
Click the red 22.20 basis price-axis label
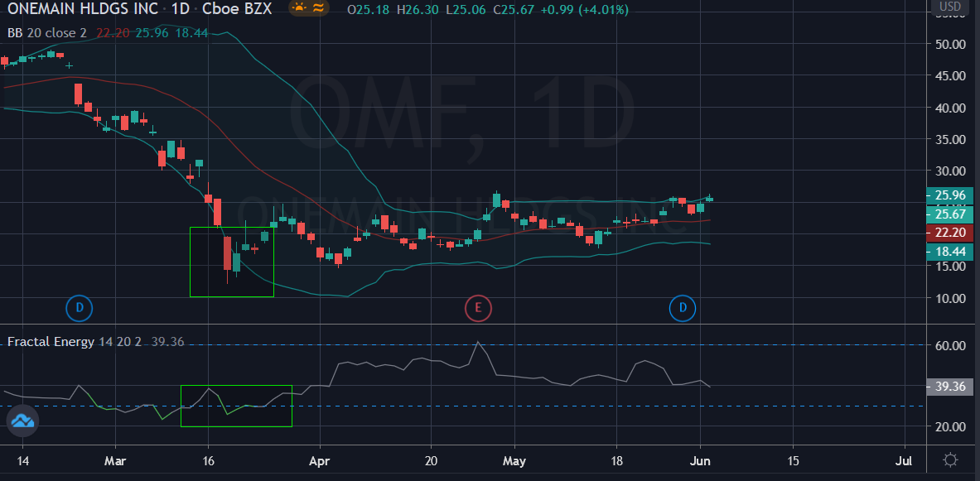coord(949,233)
